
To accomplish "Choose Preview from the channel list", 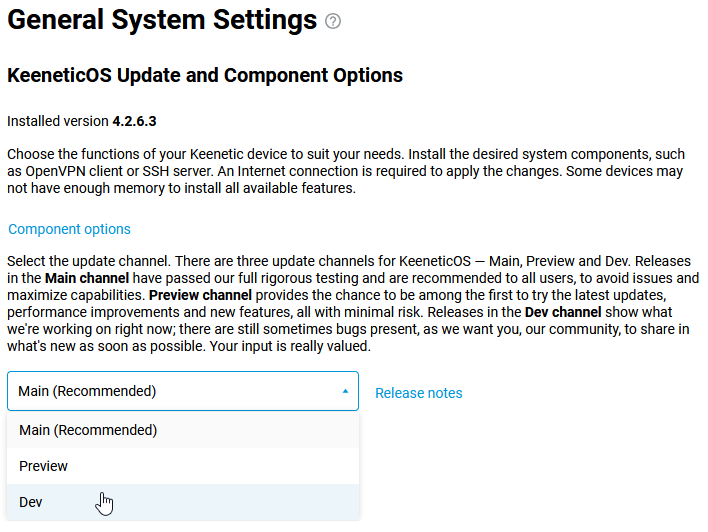I will [44, 466].
